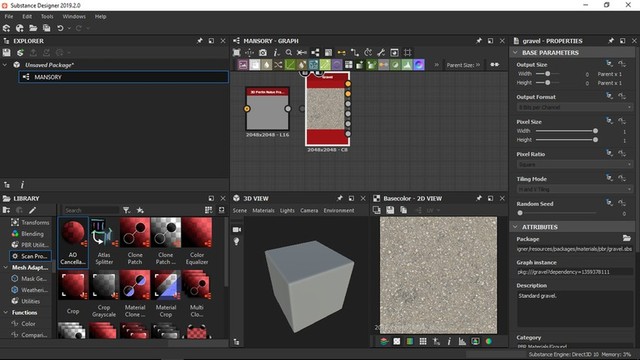This screenshot has width=640, height=360.
Task: Click the Parent Size button in graph toolbar
Action: click(463, 65)
